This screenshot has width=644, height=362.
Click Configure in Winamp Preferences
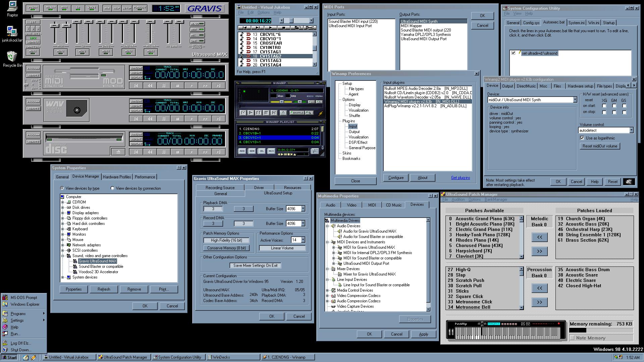396,178
